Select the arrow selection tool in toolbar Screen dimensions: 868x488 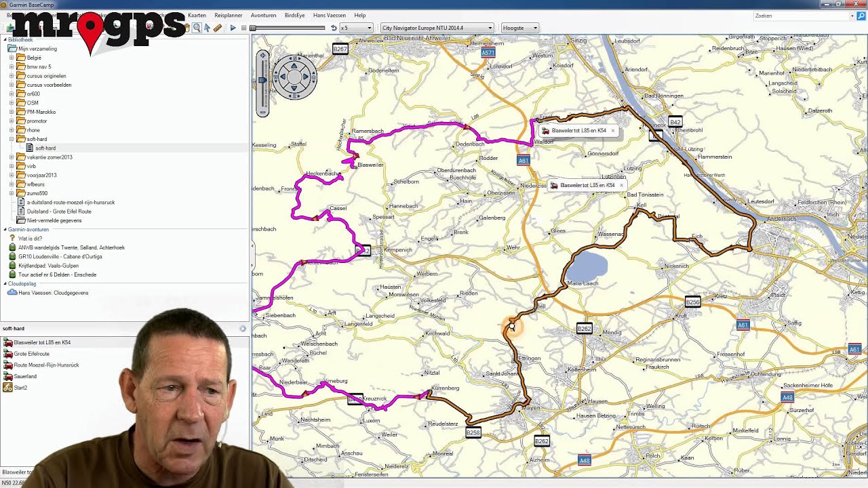208,28
